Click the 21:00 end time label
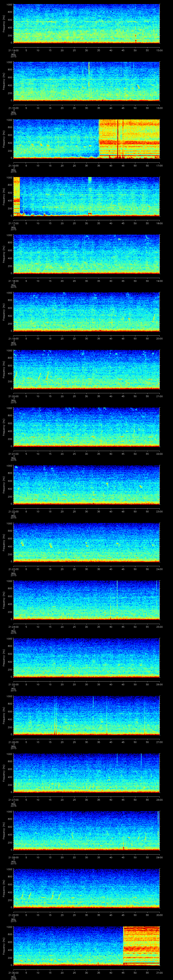173x980 pixels. (x=159, y=396)
